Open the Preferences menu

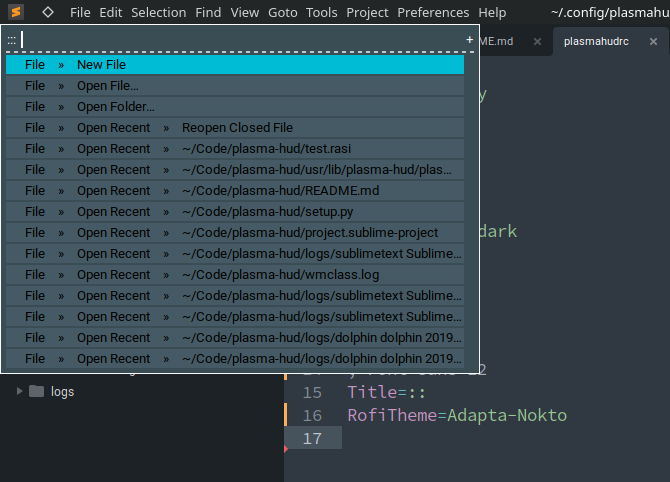(433, 12)
